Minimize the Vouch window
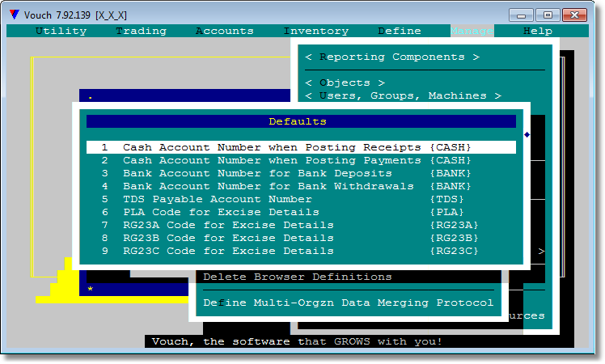Image resolution: width=605 pixels, height=364 pixels. click(521, 15)
